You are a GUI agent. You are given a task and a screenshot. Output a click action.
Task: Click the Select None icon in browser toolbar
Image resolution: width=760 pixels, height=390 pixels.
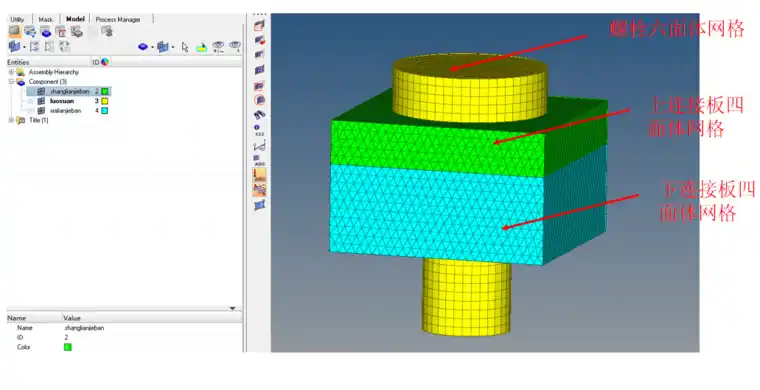(x=49, y=47)
